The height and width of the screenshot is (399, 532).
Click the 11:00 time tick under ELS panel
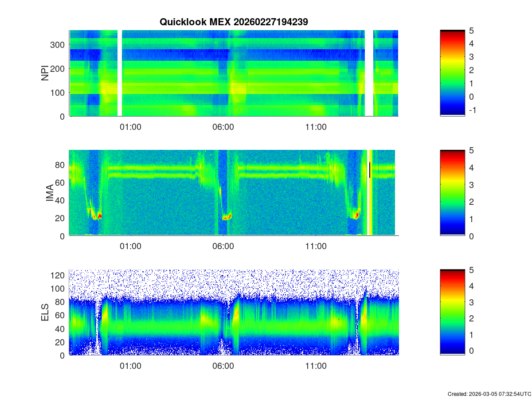pyautogui.click(x=316, y=366)
